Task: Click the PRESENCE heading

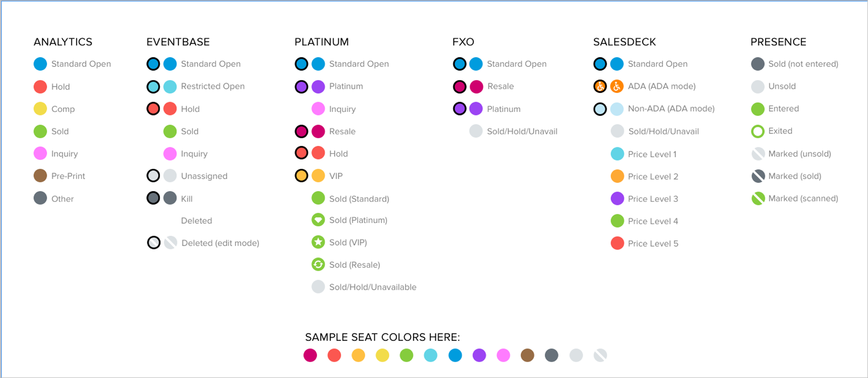Action: (x=778, y=42)
